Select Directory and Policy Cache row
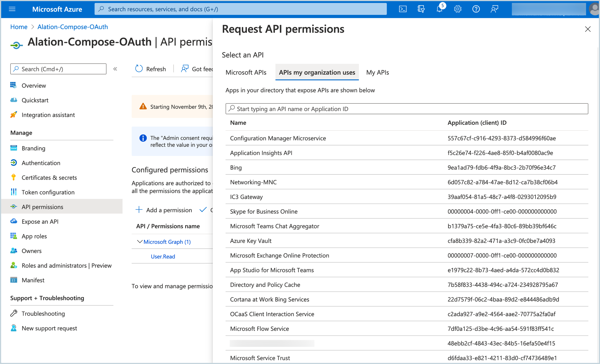Screen dimensions: 600x364 tap(407, 285)
